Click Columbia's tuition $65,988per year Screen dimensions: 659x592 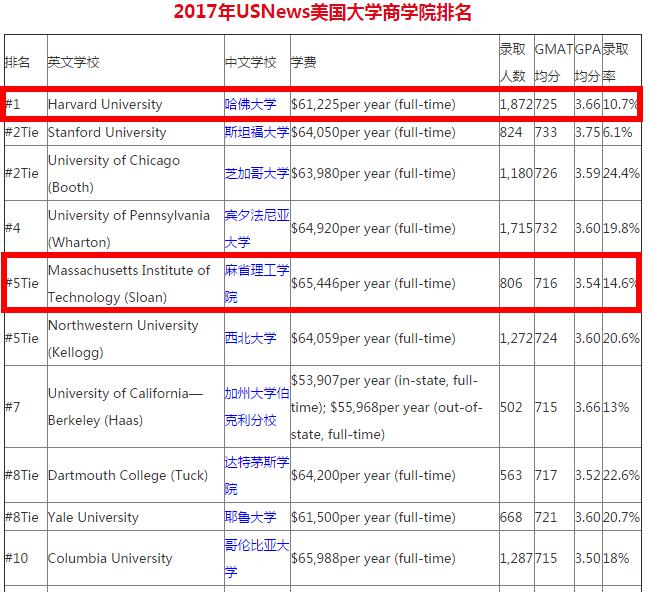pos(373,558)
